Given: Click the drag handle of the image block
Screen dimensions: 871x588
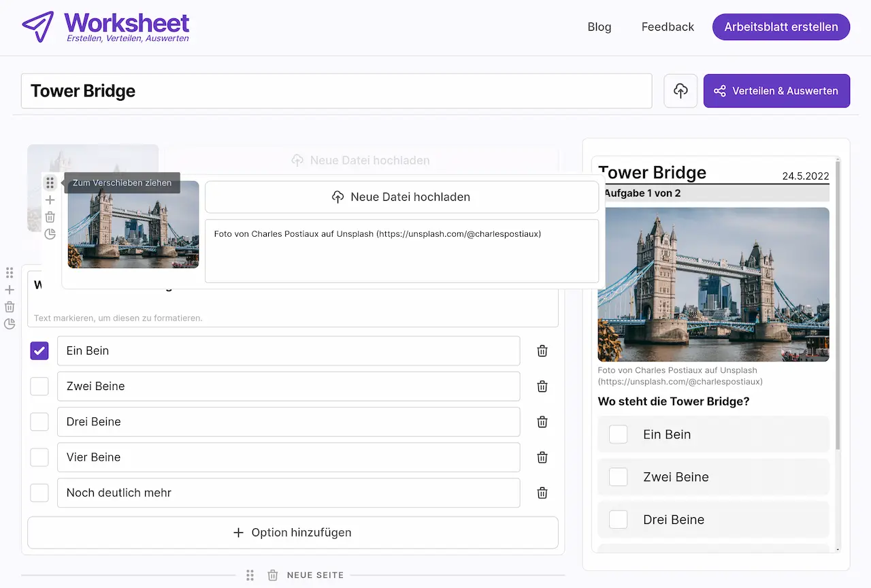Looking at the screenshot, I should (x=50, y=183).
